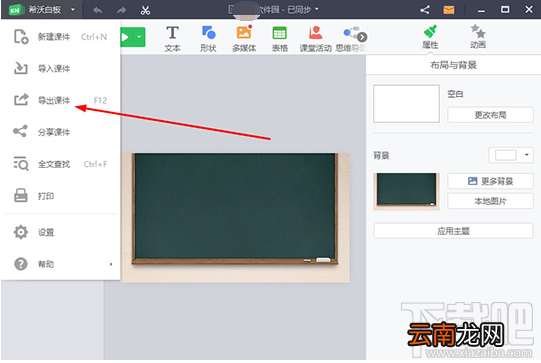Open the 背景 color dropdown
The image size is (541, 363).
[511, 155]
